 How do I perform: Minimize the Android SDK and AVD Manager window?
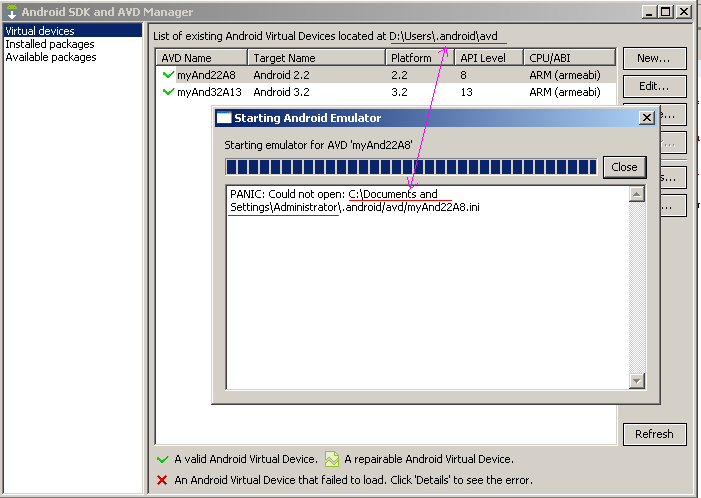click(649, 12)
